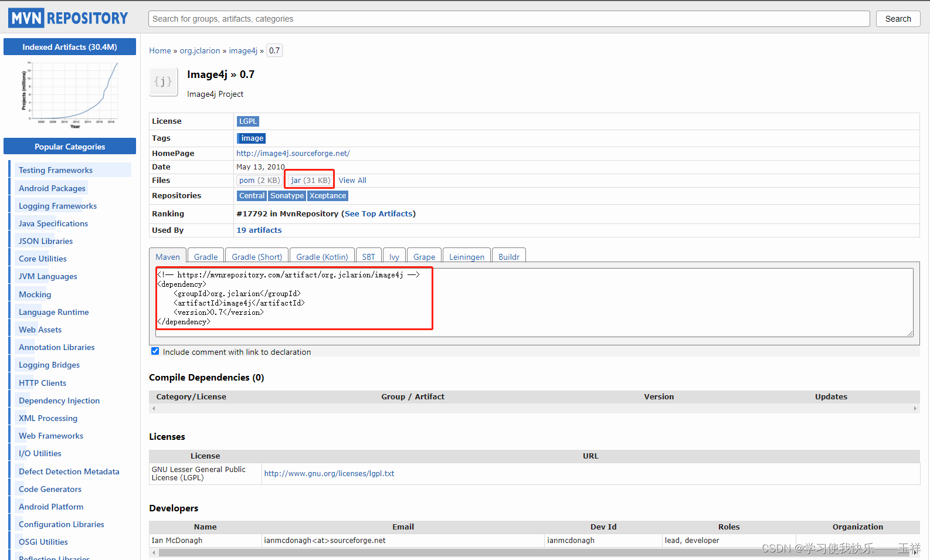Select the Gradle (Short) tab

tap(257, 257)
